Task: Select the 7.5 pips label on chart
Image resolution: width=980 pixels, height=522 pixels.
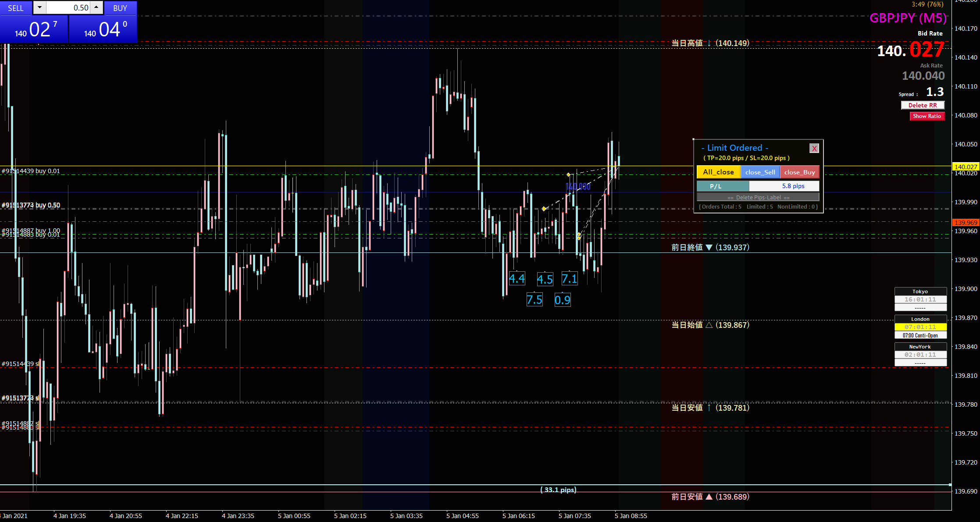Action: pyautogui.click(x=535, y=300)
